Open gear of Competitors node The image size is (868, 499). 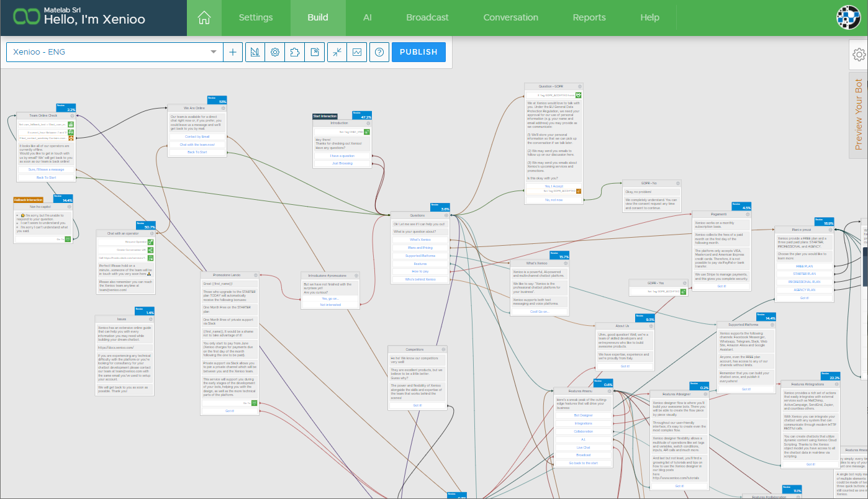pyautogui.click(x=443, y=349)
